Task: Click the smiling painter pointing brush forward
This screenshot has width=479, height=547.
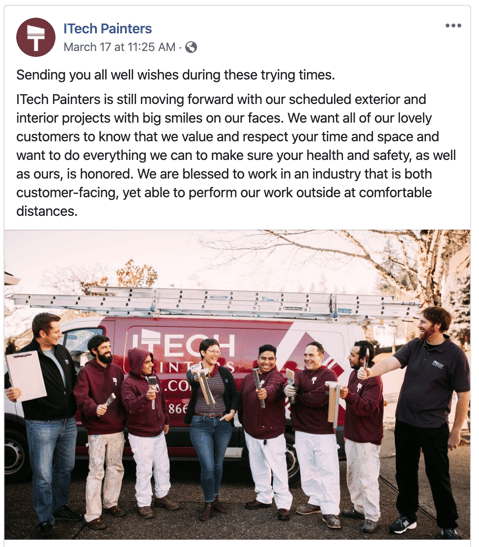Action: click(x=267, y=431)
